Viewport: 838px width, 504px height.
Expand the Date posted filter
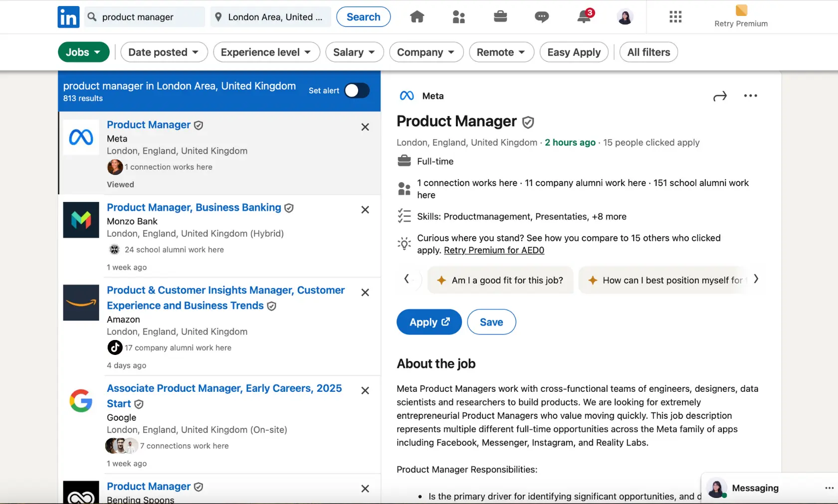(164, 52)
